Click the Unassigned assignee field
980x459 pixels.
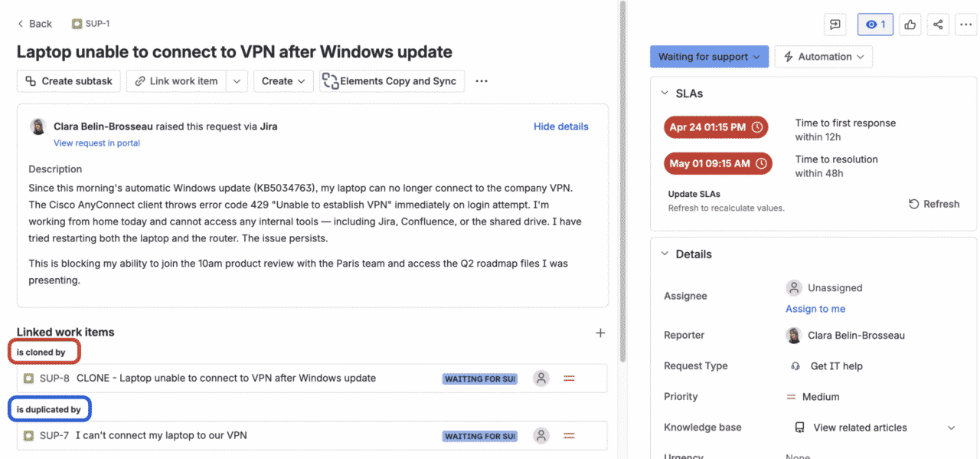click(x=825, y=288)
